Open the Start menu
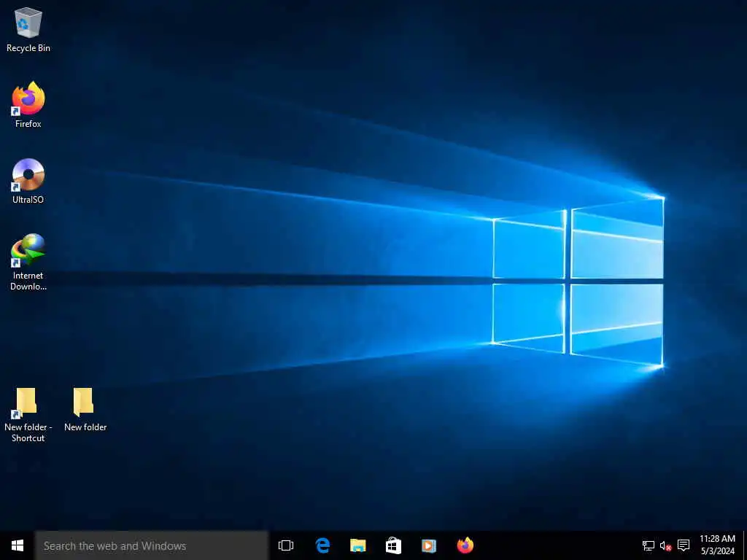Image resolution: width=747 pixels, height=560 pixels. point(18,545)
